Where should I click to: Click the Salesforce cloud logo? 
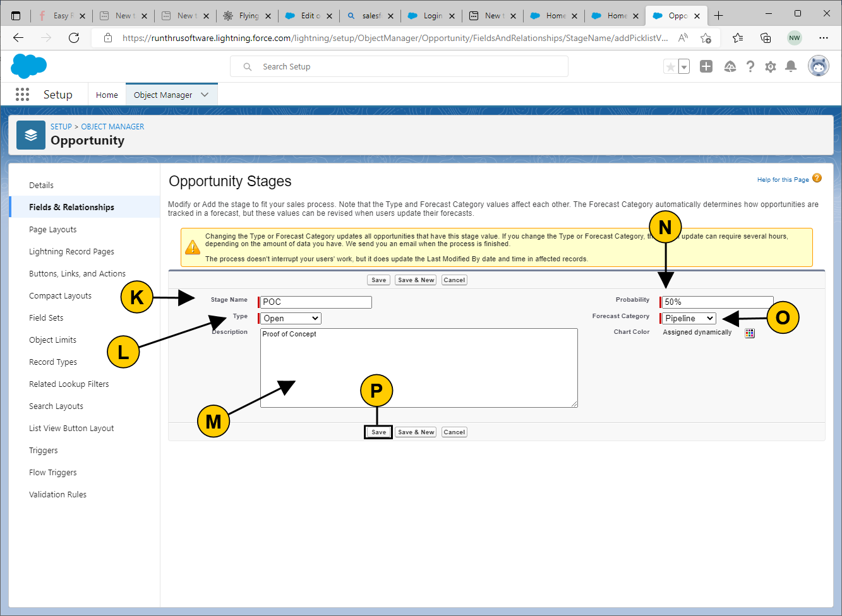28,66
